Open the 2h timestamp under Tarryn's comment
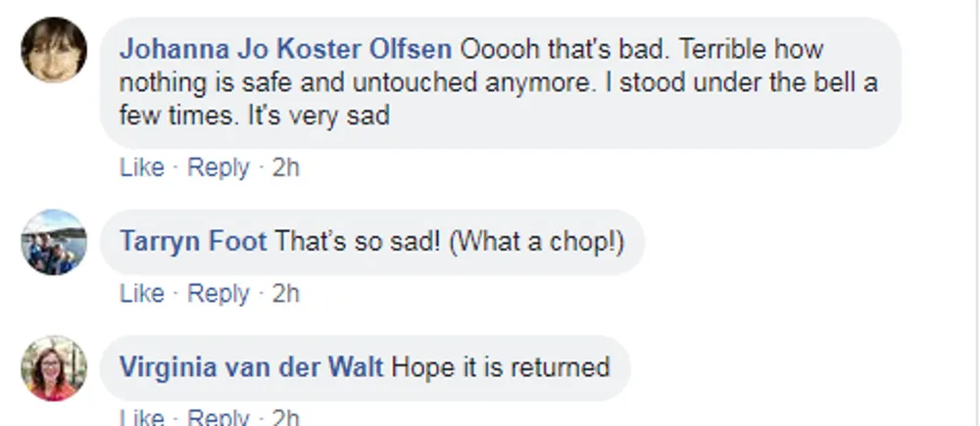980x426 pixels. (x=285, y=294)
